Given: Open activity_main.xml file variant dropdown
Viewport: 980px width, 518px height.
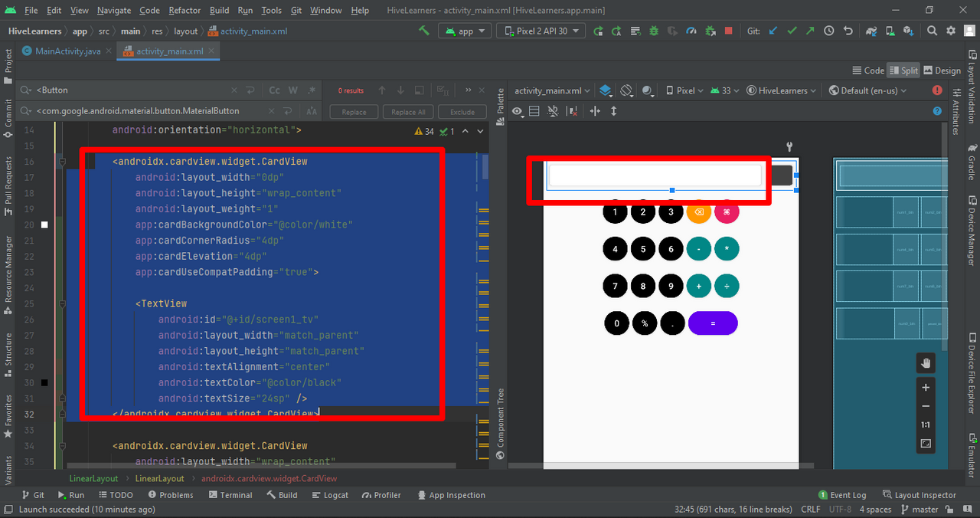Looking at the screenshot, I should click(x=552, y=90).
